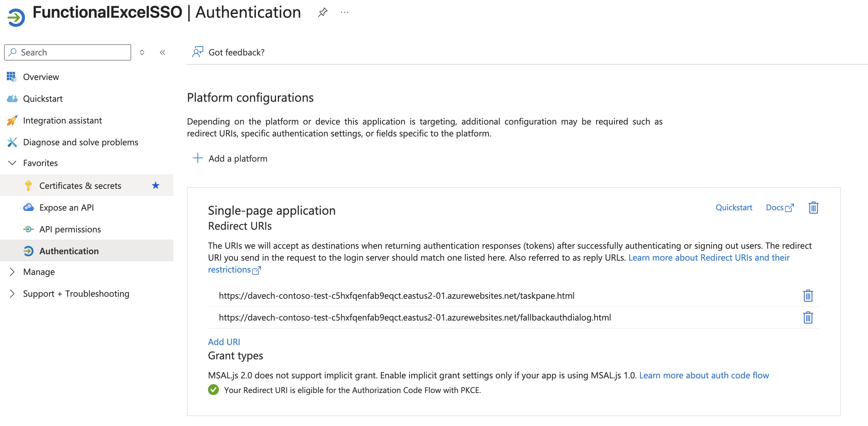The width and height of the screenshot is (868, 426).
Task: Click the Single-page application heading
Action: pyautogui.click(x=272, y=211)
